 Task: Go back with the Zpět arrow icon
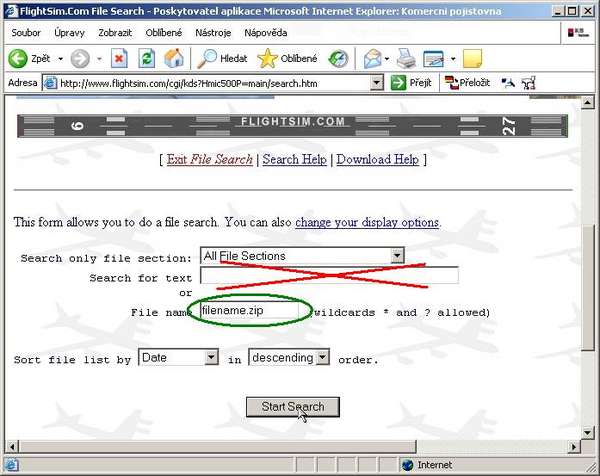pyautogui.click(x=18, y=59)
